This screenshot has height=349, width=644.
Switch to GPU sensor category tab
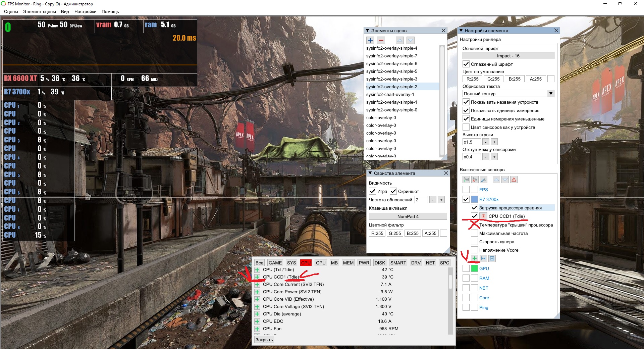tap(321, 263)
